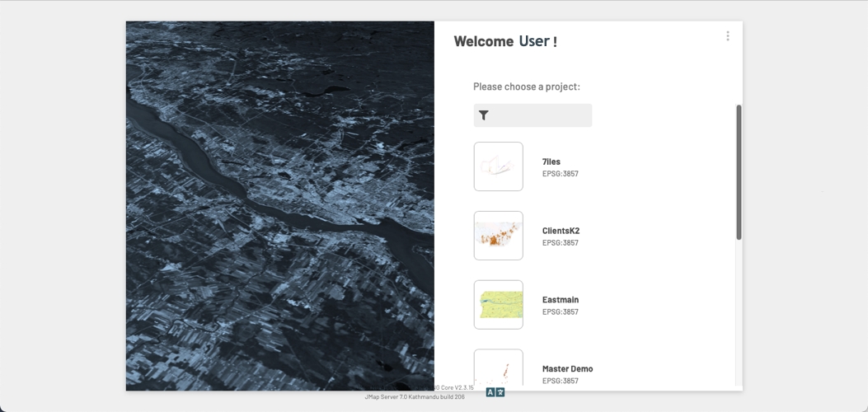Screen dimensions: 868x412
Task: Click the JMap Server version text
Action: 415,397
